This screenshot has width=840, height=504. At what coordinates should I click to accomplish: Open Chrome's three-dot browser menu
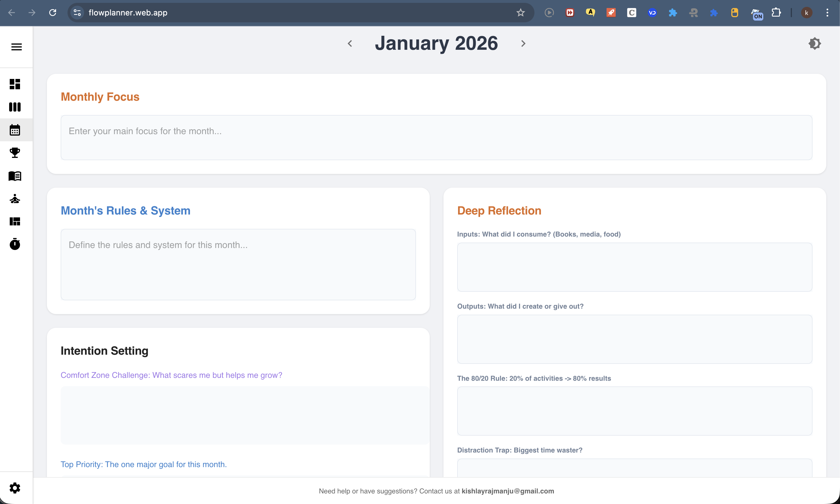pyautogui.click(x=827, y=13)
